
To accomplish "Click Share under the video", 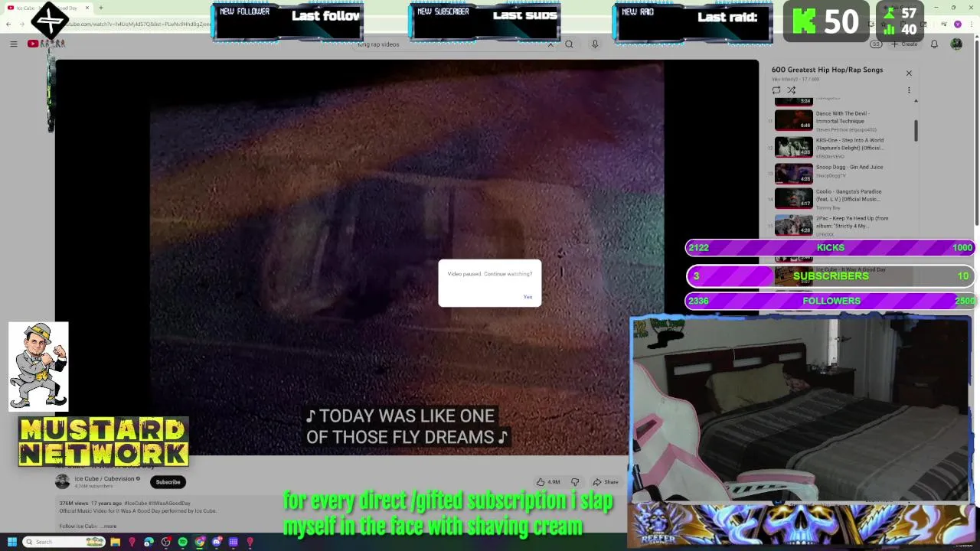I will pyautogui.click(x=605, y=482).
